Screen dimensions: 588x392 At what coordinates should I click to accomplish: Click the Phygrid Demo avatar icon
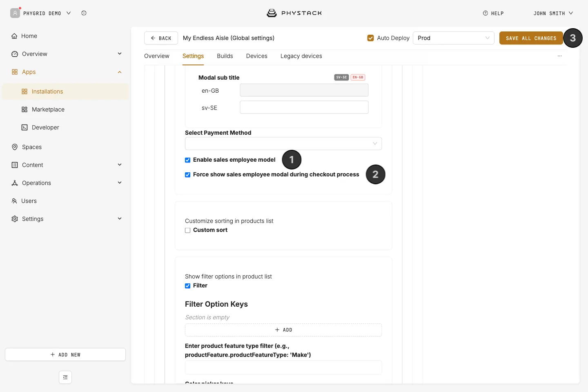point(15,13)
